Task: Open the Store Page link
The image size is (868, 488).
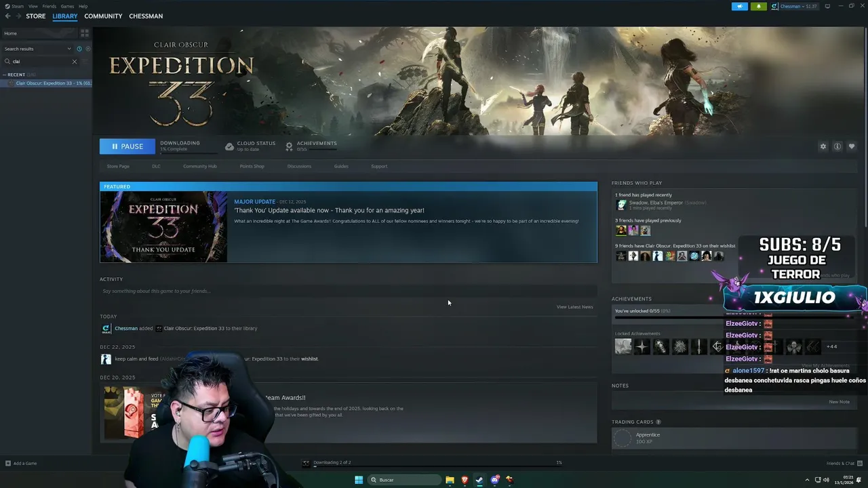Action: tap(118, 166)
